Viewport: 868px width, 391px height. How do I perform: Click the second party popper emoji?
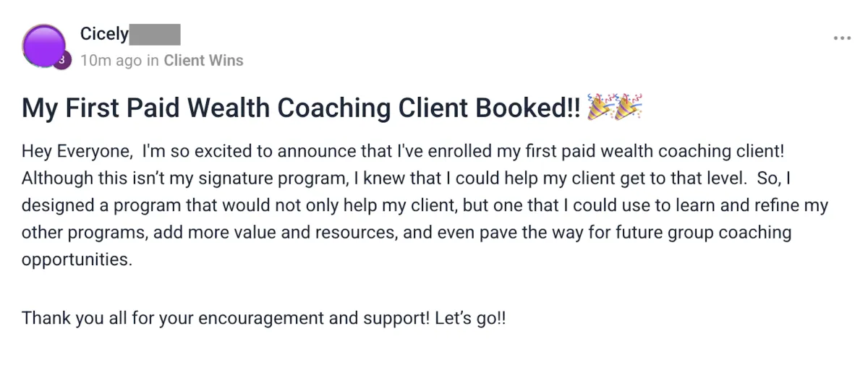628,107
